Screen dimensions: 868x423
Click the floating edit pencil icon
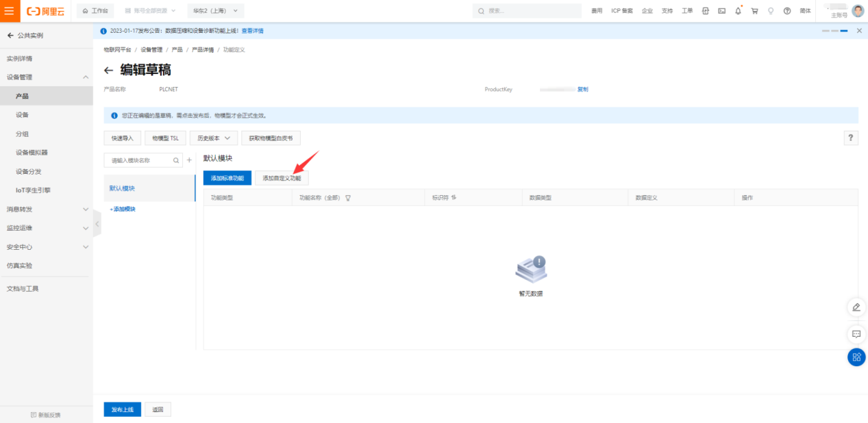pyautogui.click(x=856, y=307)
